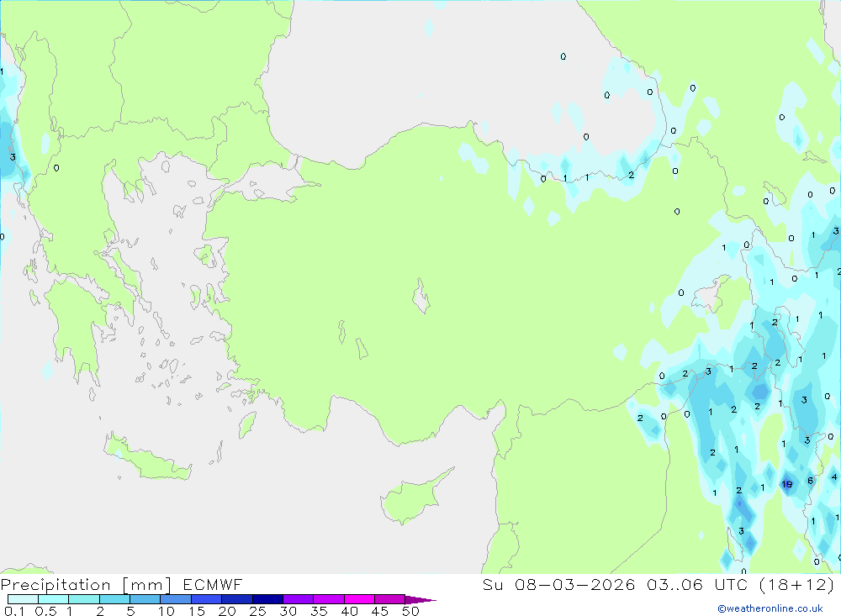This screenshot has height=616, width=841.
Task: Click the Precipitation [mm] title text
Action: pos(86,585)
